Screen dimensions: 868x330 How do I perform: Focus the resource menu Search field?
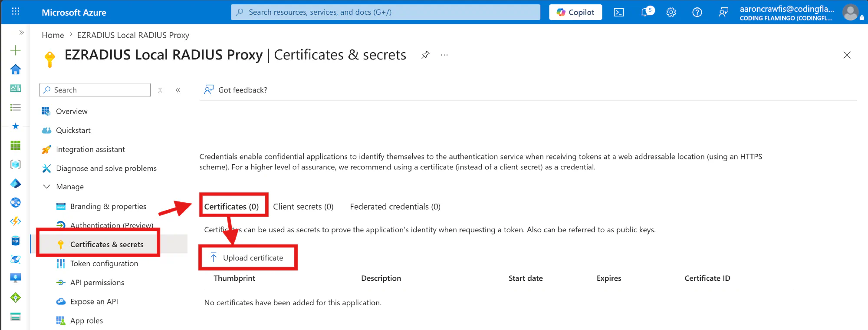tap(95, 90)
